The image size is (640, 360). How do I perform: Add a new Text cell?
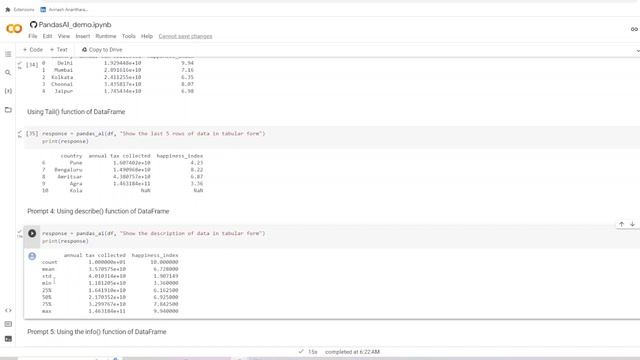coord(58,50)
